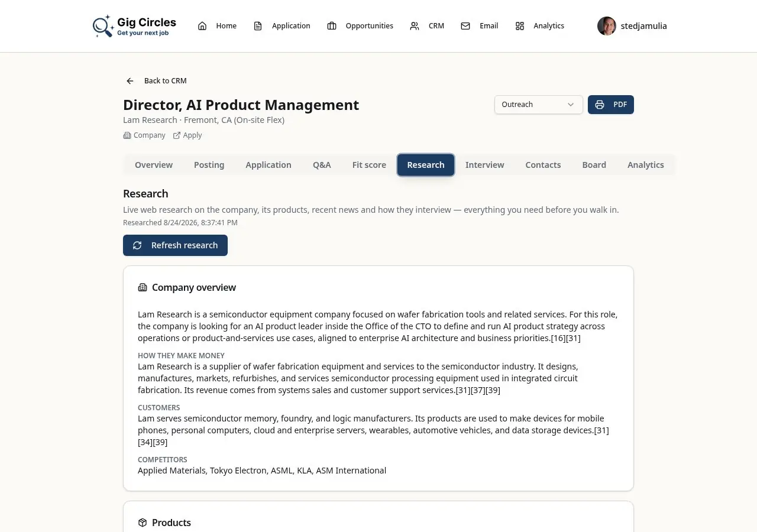
Task: Switch to the Analytics tab in job tabs
Action: (x=646, y=165)
